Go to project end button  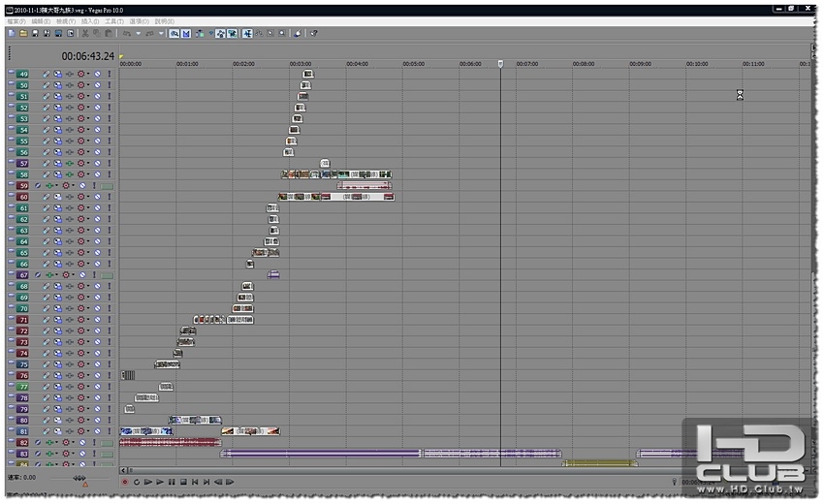[206, 482]
